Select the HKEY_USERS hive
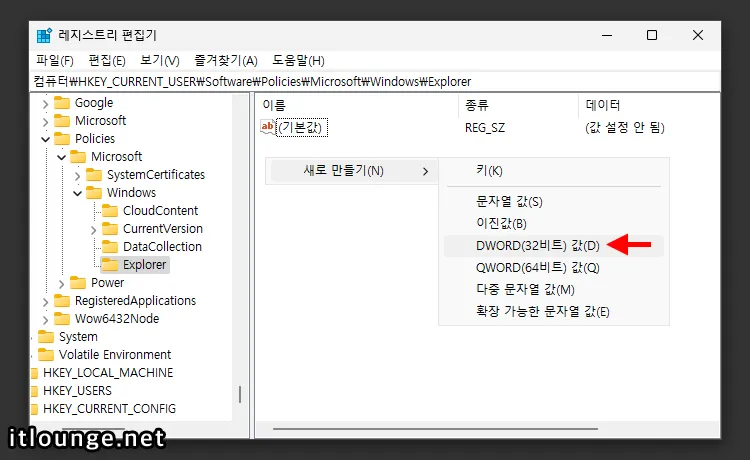Screen dimensions: 750x460 (x=77, y=391)
